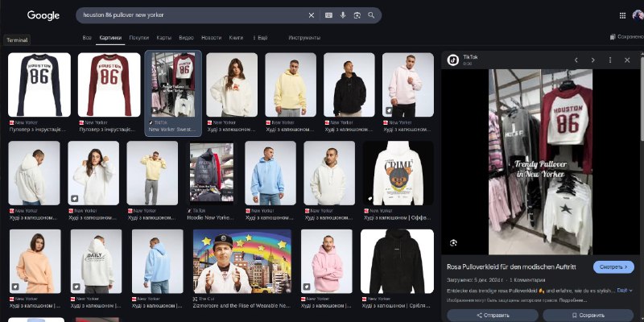Expand description with Ещё link in panel
Screen dimensions: 644x322
coord(625,291)
